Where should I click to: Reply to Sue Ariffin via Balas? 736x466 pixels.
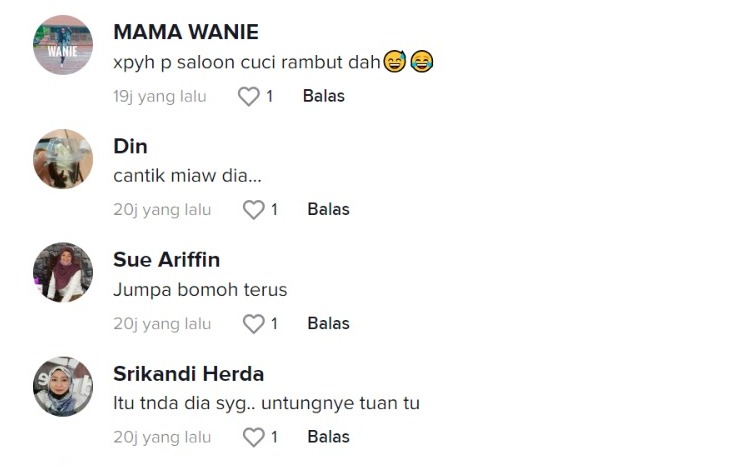329,323
